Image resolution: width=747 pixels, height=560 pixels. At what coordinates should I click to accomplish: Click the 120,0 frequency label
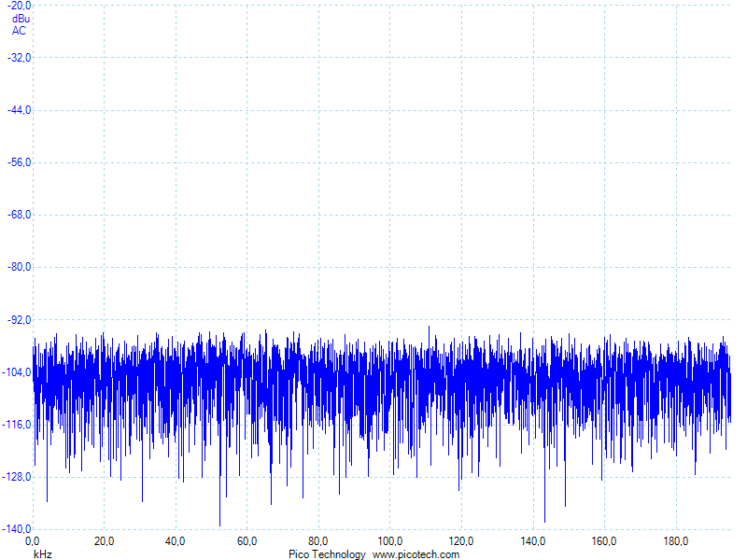click(461, 541)
